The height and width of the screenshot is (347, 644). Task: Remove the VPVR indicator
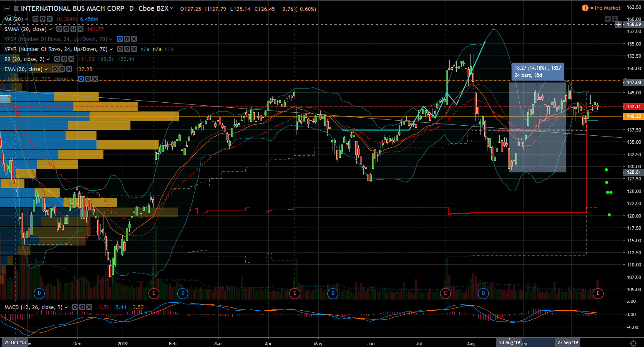point(134,49)
